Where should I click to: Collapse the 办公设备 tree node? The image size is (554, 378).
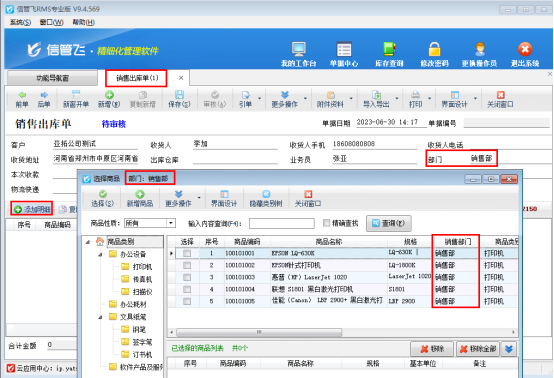(100, 254)
